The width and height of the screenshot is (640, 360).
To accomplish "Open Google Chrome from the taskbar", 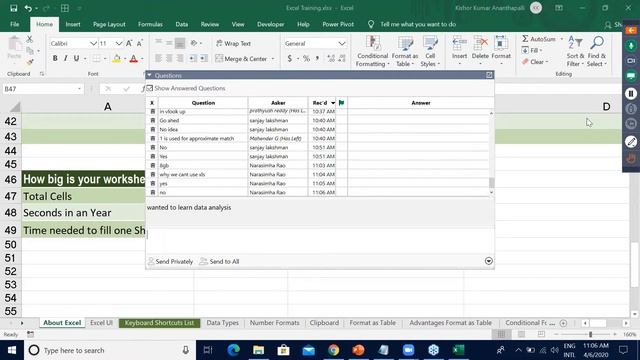I will coord(333,350).
